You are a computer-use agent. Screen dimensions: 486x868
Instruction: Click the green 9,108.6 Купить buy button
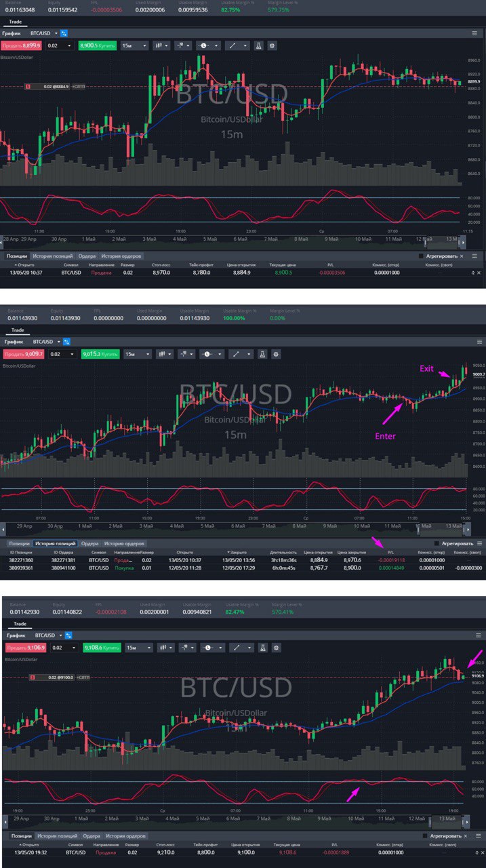(102, 648)
